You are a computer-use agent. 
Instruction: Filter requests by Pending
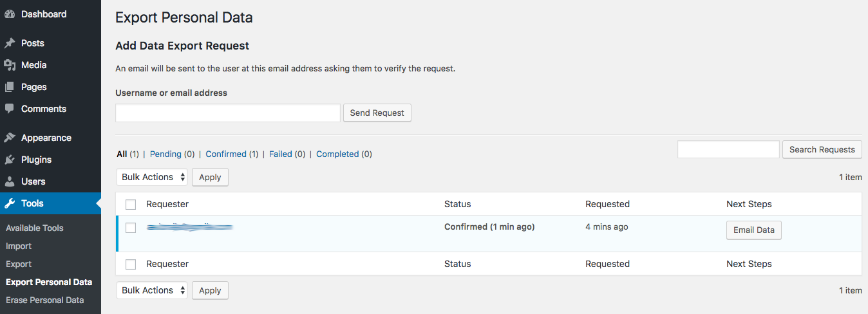[x=165, y=154]
